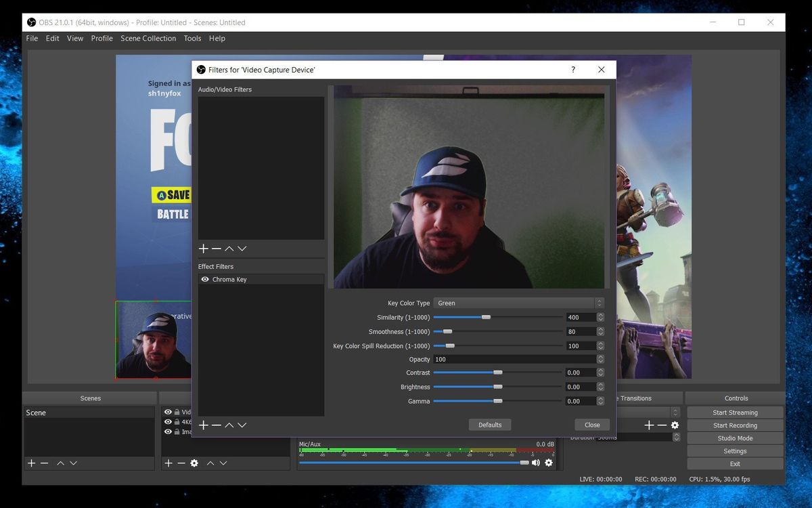
Task: Open the Scene Collection menu
Action: (x=148, y=38)
